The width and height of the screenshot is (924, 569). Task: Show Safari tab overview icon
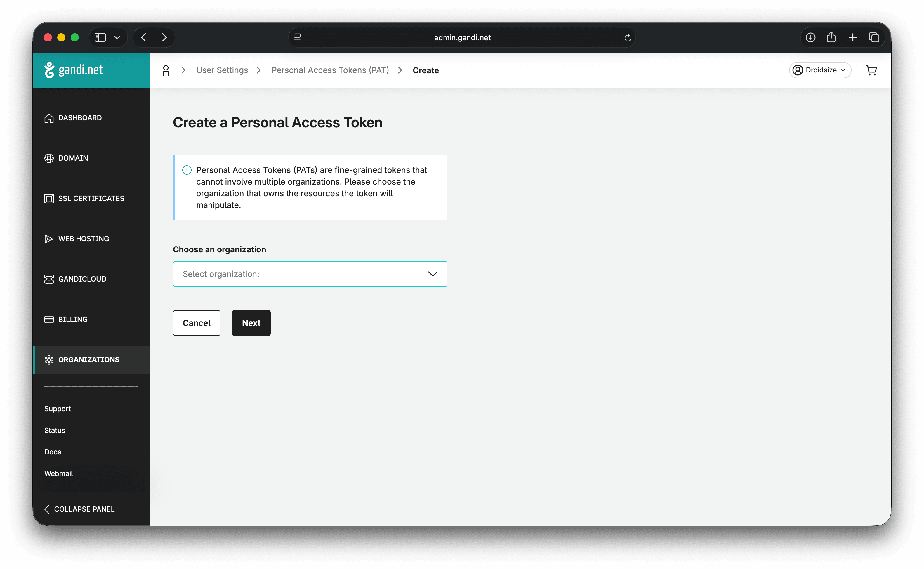click(874, 38)
